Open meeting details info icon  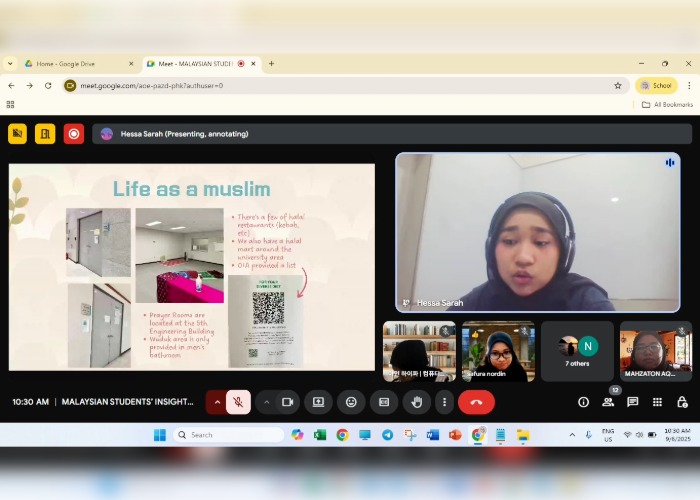[583, 402]
